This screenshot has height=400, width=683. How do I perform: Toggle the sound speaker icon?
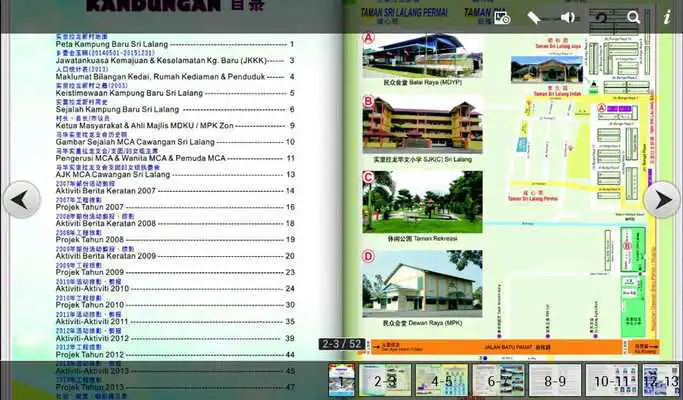point(568,18)
